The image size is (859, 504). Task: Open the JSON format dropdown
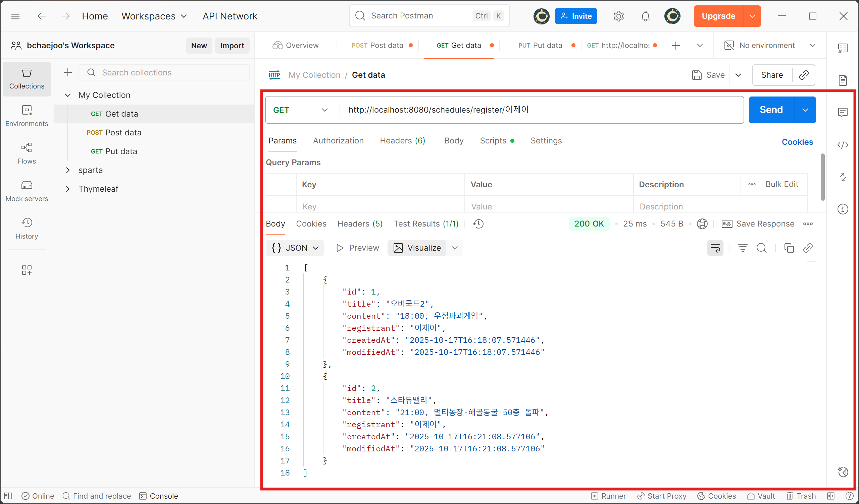[295, 248]
